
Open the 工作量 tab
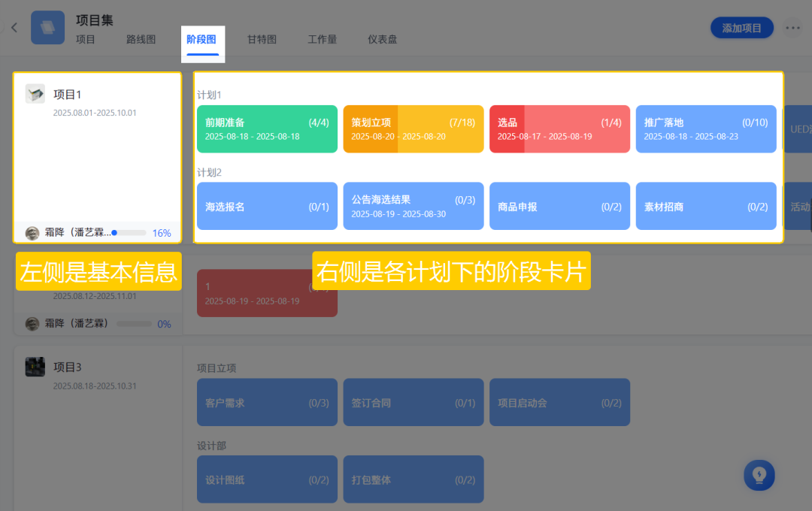tap(322, 40)
